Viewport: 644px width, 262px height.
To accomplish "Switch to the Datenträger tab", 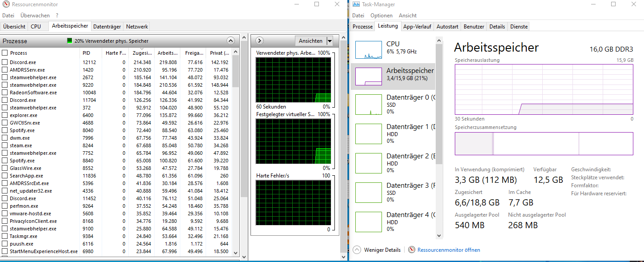I will (107, 27).
